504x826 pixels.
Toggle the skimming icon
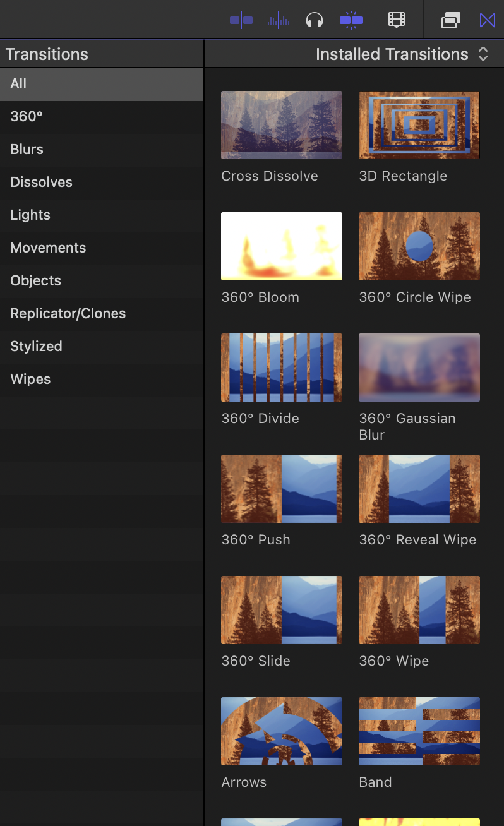(241, 20)
